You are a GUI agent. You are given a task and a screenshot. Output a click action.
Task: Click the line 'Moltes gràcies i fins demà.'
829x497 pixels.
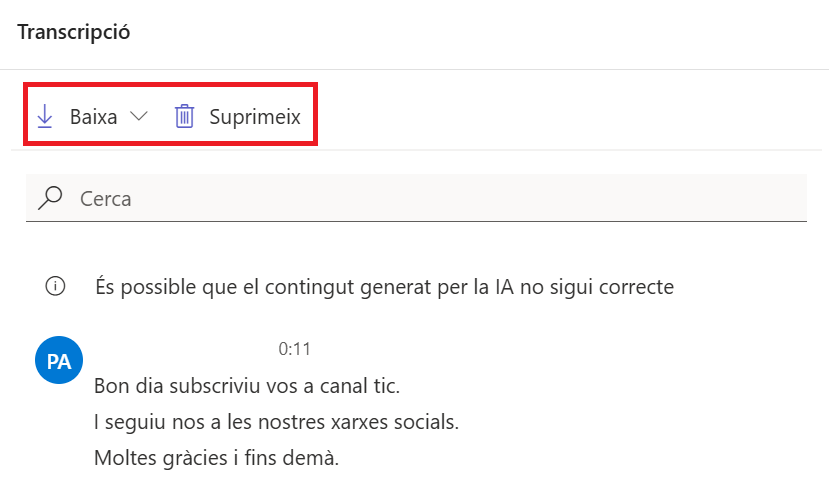216,458
